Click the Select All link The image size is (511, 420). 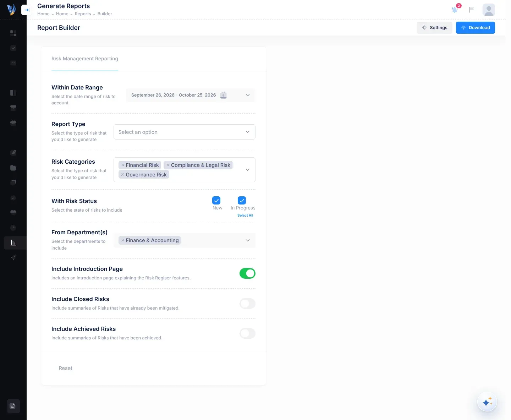coord(245,216)
